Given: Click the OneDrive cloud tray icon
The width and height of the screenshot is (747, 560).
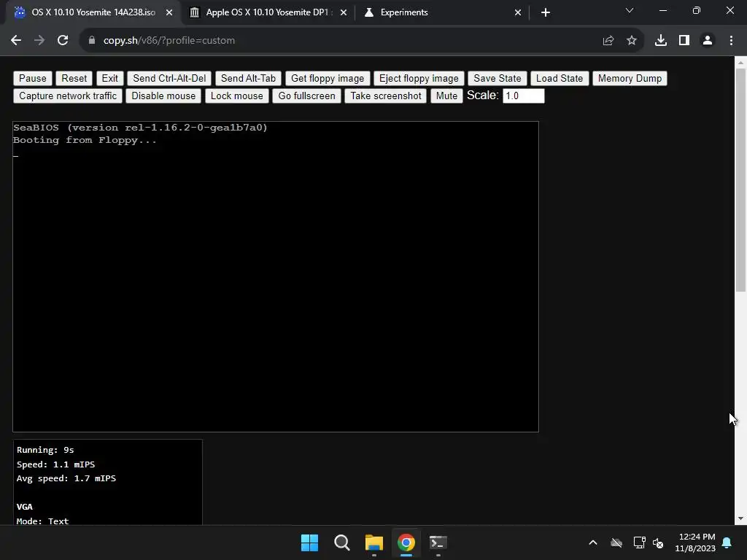Looking at the screenshot, I should [x=616, y=542].
